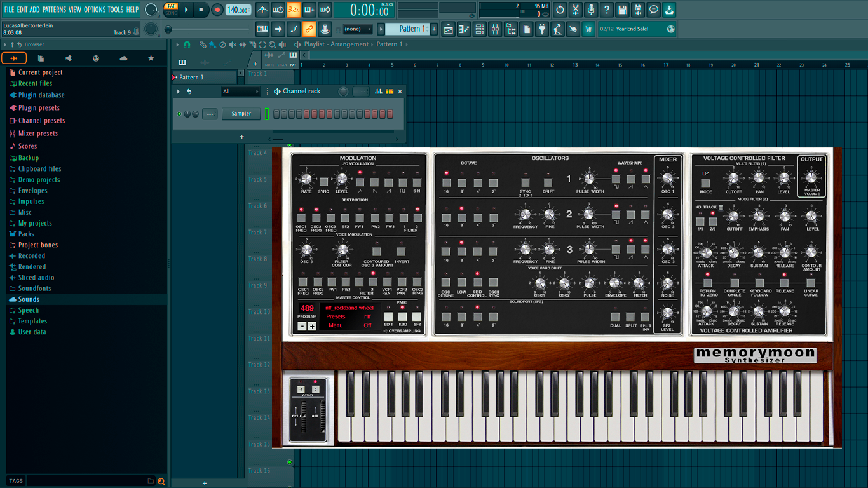Viewport: 868px width, 488px height.
Task: Open the FILE menu
Action: [9, 10]
